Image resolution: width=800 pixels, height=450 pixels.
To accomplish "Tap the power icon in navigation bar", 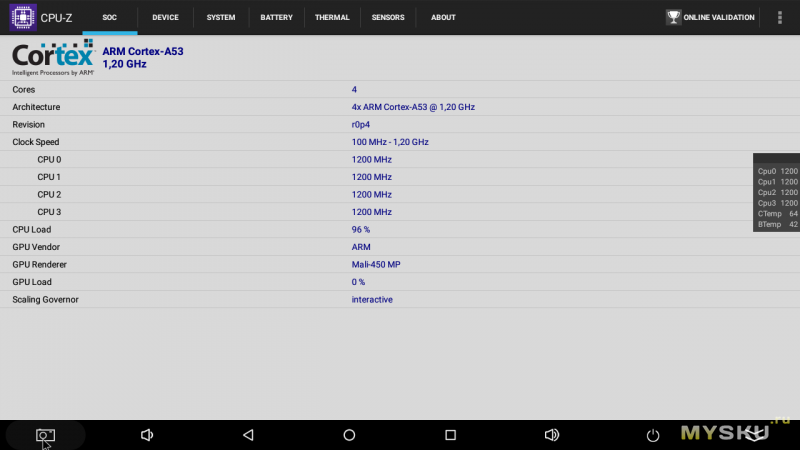I will click(x=653, y=435).
